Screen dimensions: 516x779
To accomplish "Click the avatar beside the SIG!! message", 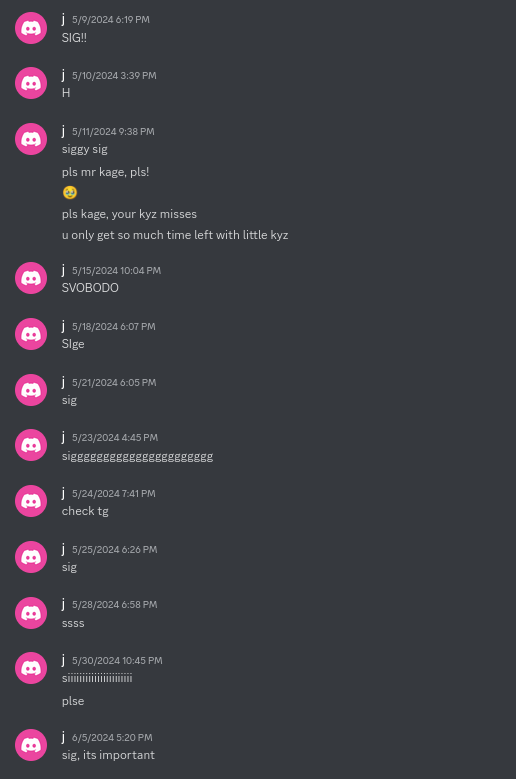I will point(31,28).
